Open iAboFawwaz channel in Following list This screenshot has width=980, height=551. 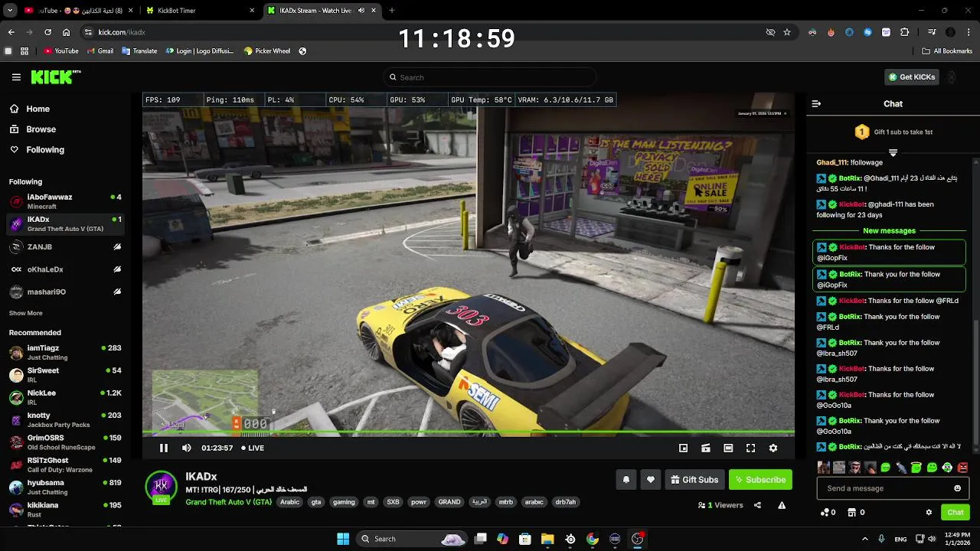pos(65,201)
